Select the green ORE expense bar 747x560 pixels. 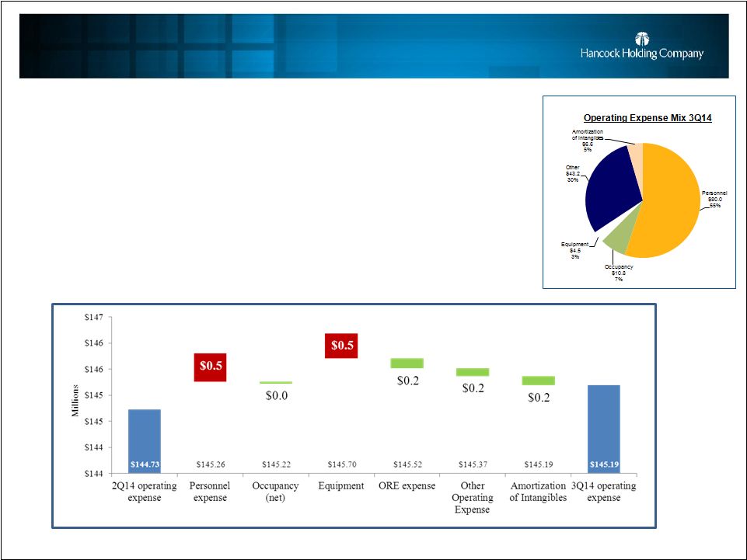pos(407,363)
